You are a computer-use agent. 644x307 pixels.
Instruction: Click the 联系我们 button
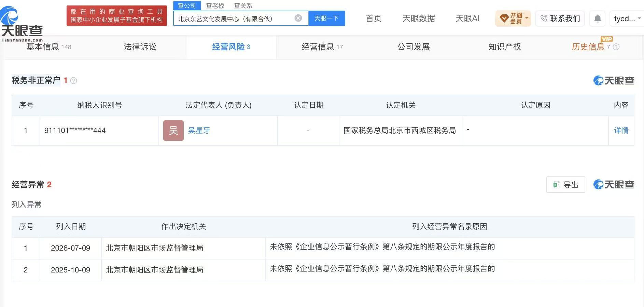coord(560,18)
